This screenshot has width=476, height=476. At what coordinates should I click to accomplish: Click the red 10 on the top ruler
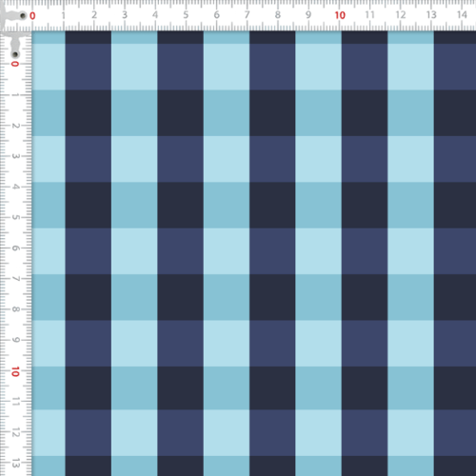pos(340,15)
